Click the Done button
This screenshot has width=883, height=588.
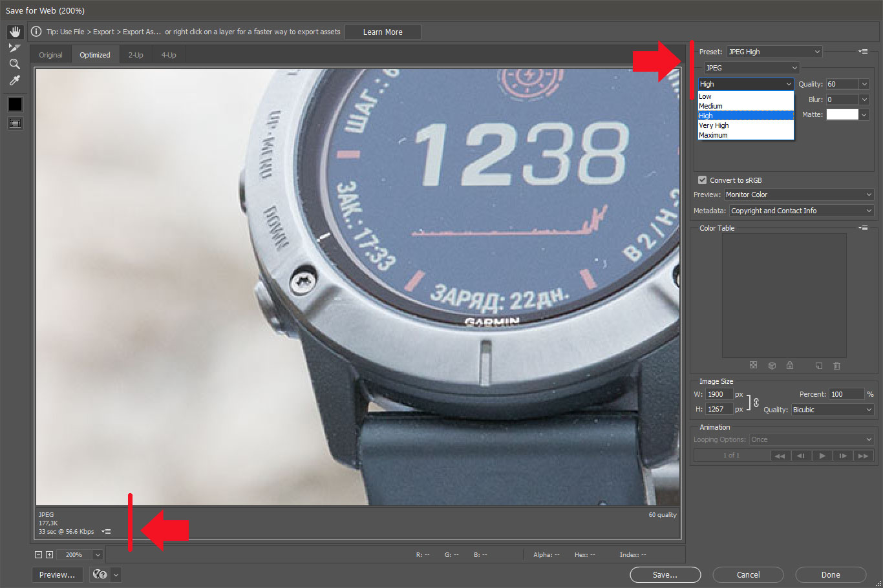click(x=831, y=574)
